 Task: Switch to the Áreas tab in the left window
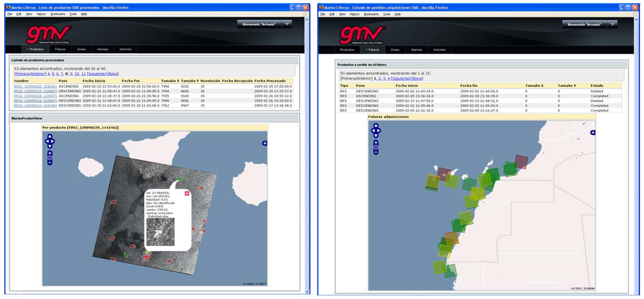click(81, 49)
